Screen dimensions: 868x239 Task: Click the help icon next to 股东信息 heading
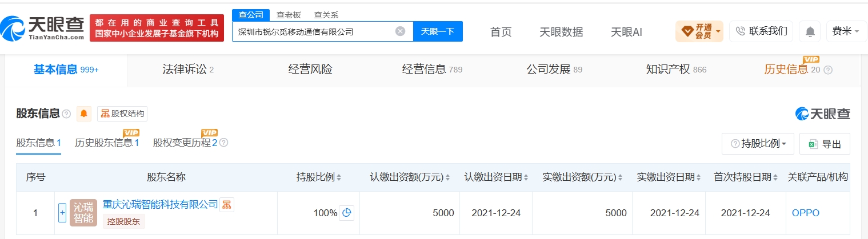click(66, 114)
